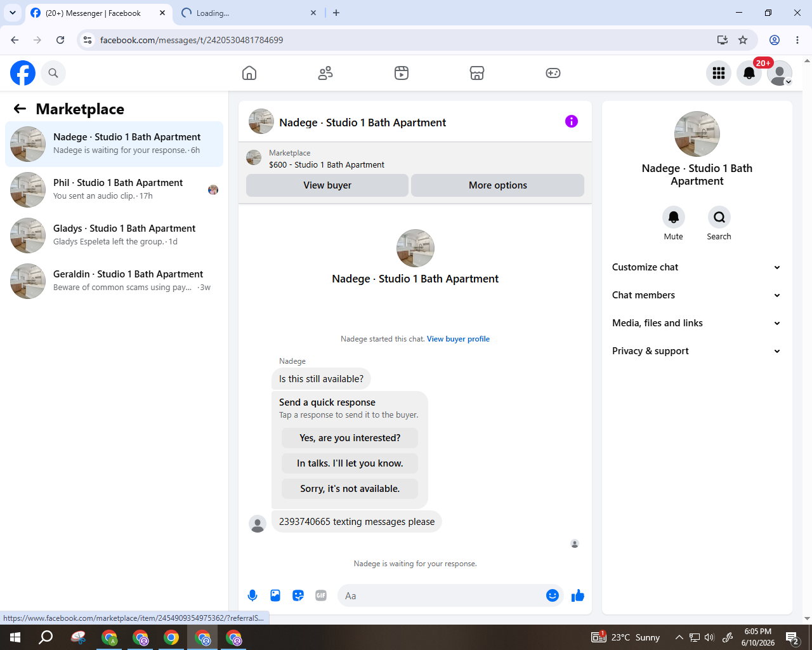812x650 pixels.
Task: Open the Gladys Studio 1 Bath Apartment conversation
Action: (x=114, y=235)
